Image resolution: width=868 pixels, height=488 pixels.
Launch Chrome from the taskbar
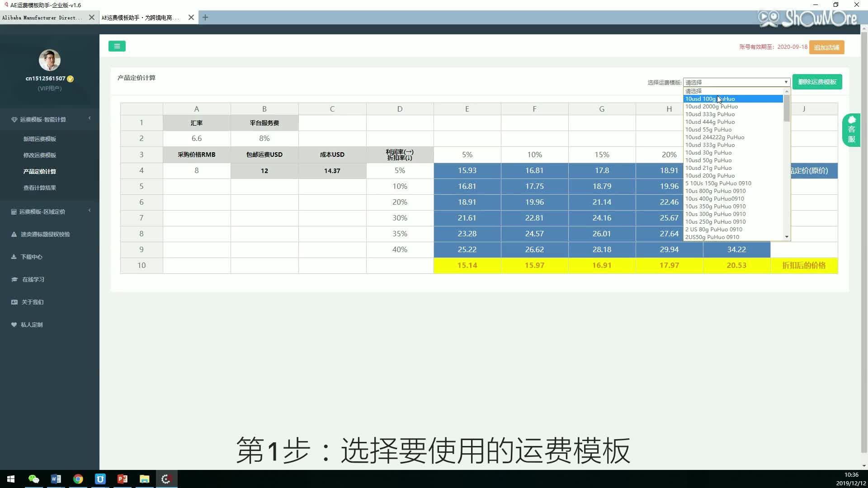78,479
